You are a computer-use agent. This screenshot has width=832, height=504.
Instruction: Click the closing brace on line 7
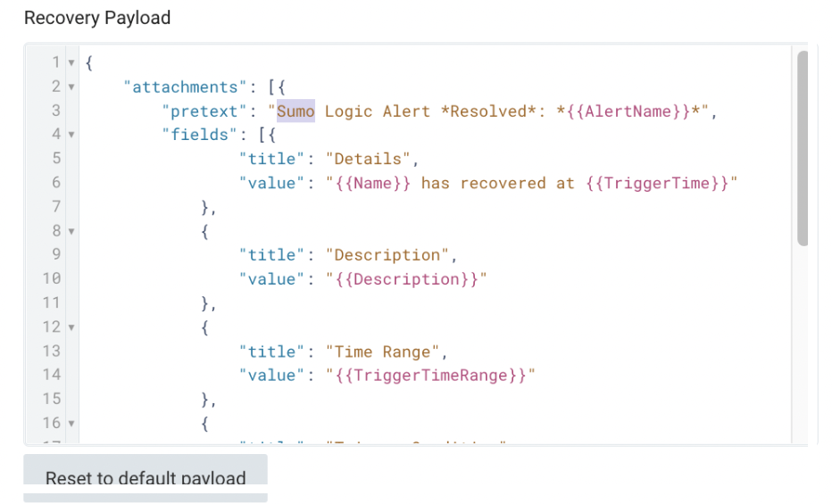(205, 208)
